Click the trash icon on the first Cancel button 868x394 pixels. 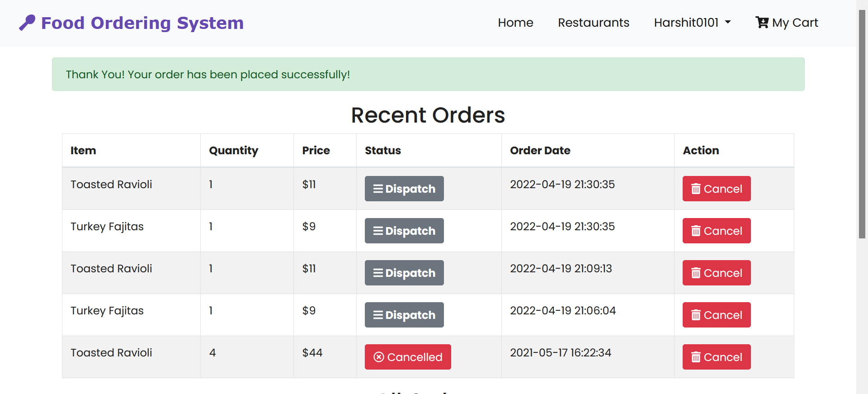pyautogui.click(x=696, y=189)
